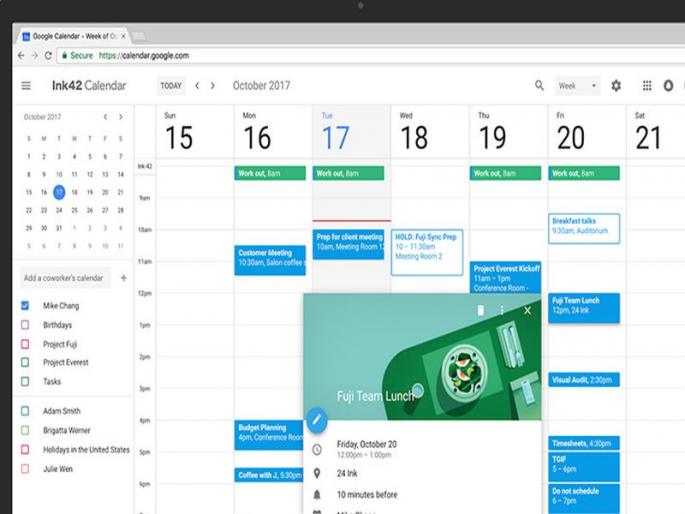Image resolution: width=685 pixels, height=514 pixels.
Task: Open the Budget Planning event
Action: click(x=269, y=435)
